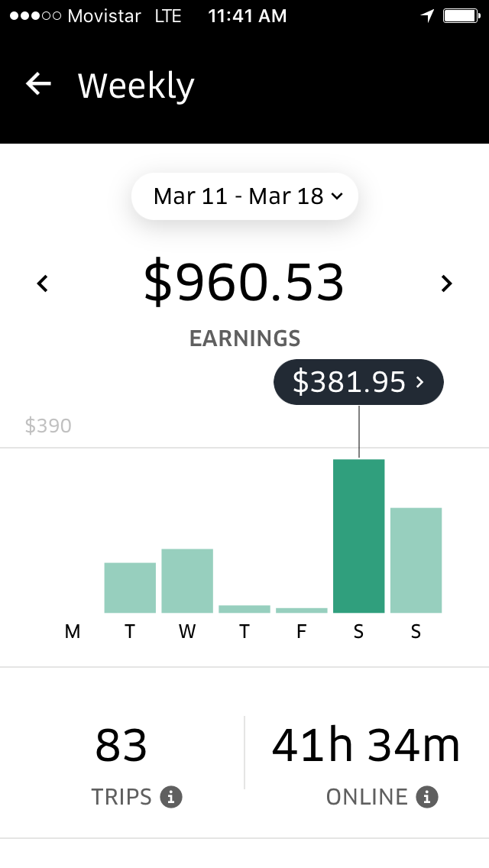The height and width of the screenshot is (868, 489).
Task: Tap the Trips info icon
Action: tap(171, 798)
